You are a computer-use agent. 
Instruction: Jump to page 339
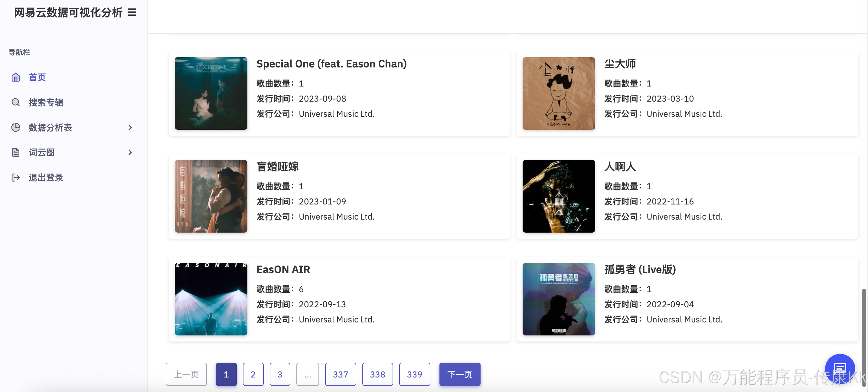(x=414, y=374)
